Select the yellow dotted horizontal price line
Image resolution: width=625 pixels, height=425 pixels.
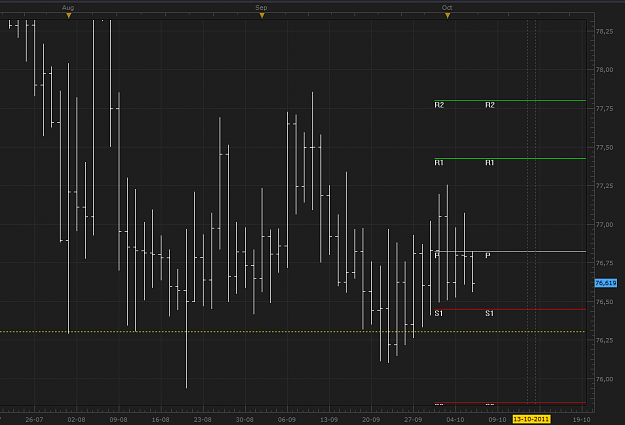coord(293,332)
